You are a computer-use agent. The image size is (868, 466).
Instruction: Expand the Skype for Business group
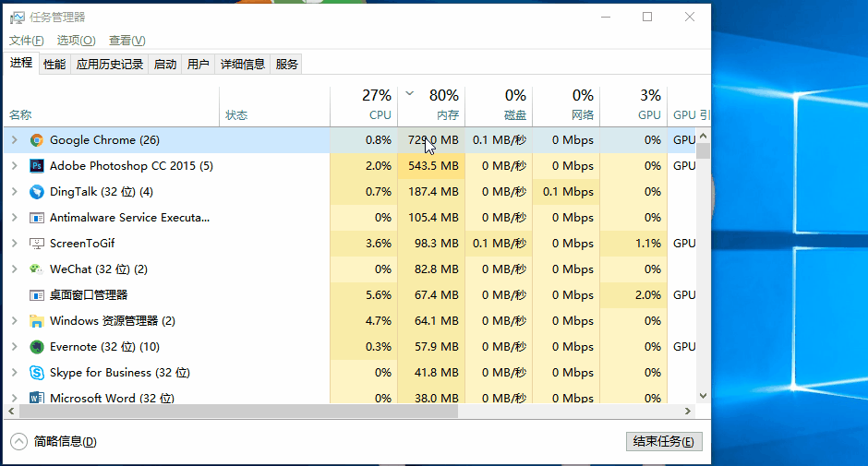pyautogui.click(x=15, y=373)
